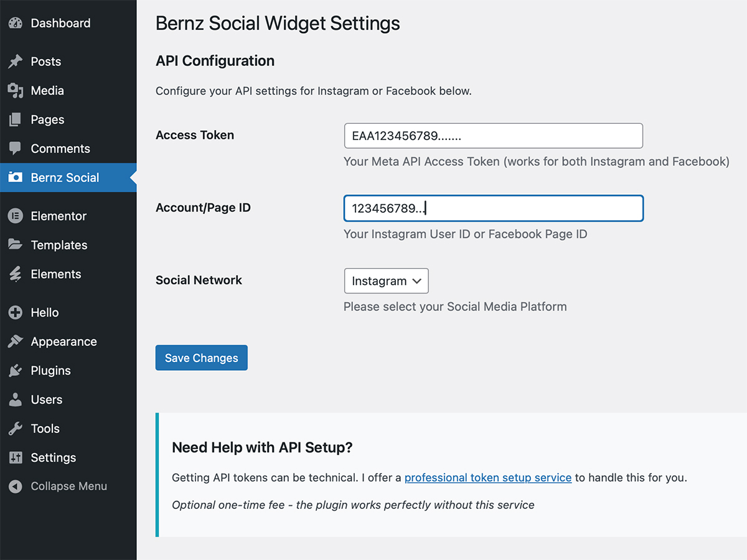Click the Bernz Social camera icon
747x560 pixels.
16,178
